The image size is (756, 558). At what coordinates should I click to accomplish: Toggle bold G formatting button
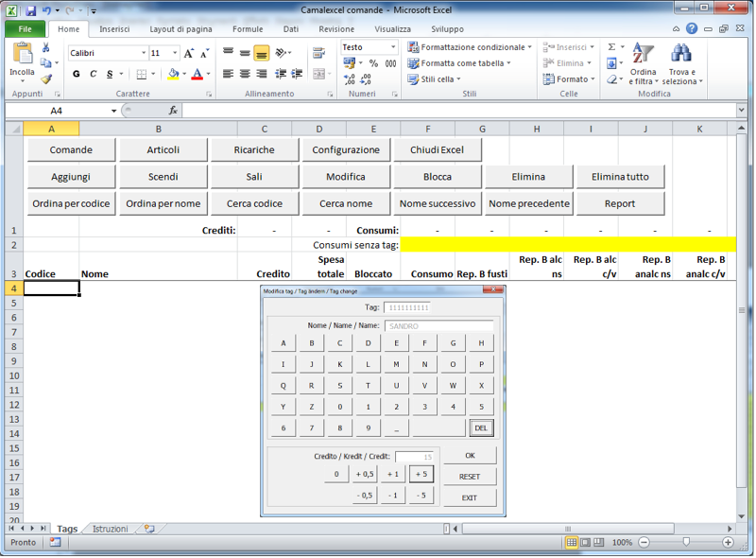[x=77, y=74]
